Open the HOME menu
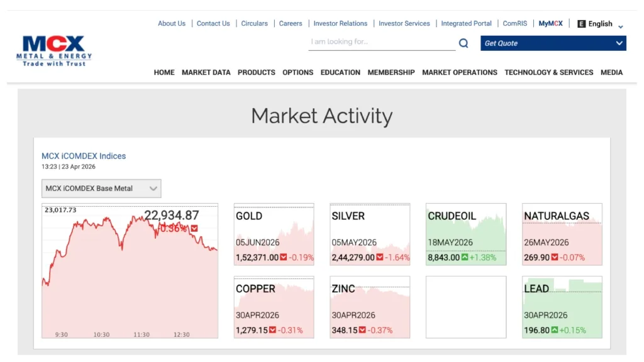The image size is (644, 362). point(164,73)
